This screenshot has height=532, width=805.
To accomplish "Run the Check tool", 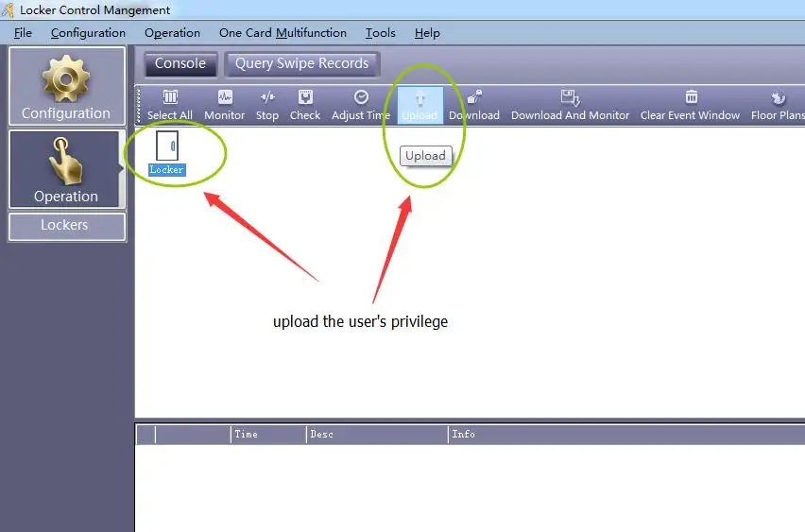I will (305, 105).
